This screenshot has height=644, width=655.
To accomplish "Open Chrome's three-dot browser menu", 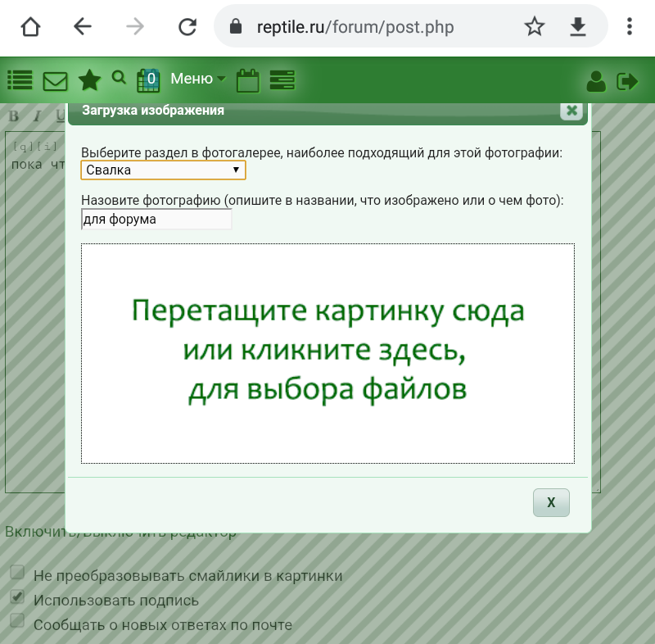I will click(628, 26).
